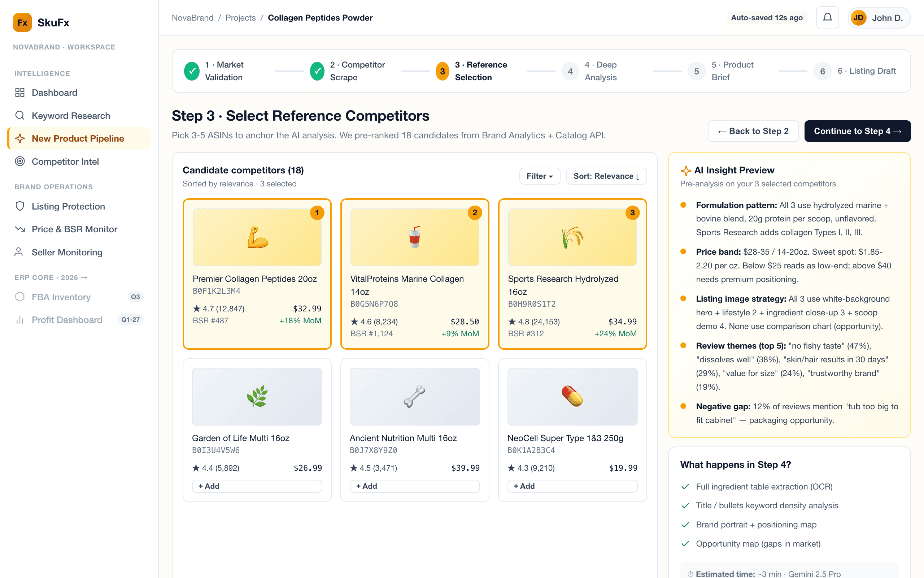Open Dashboard in the sidebar
The width and height of the screenshot is (924, 578).
(x=79, y=92)
